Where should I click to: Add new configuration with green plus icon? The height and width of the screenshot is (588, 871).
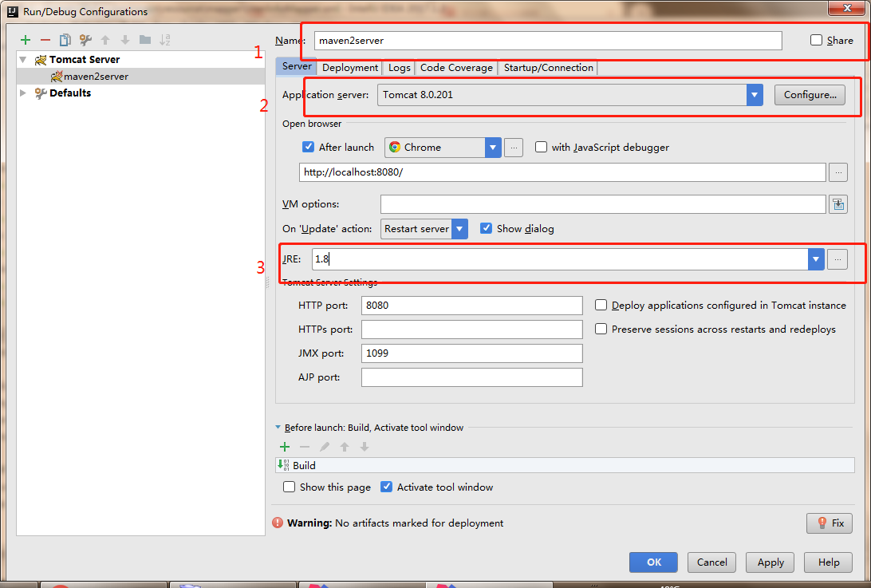(26, 40)
